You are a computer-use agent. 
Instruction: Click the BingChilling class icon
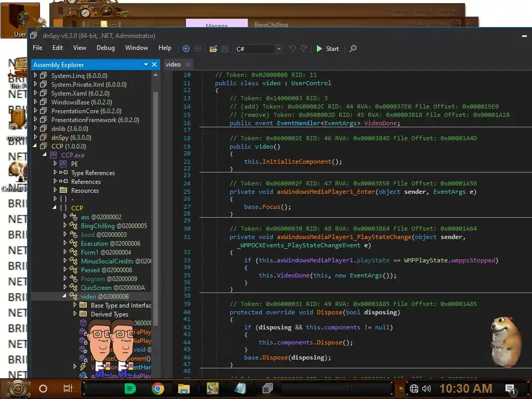coord(73,225)
